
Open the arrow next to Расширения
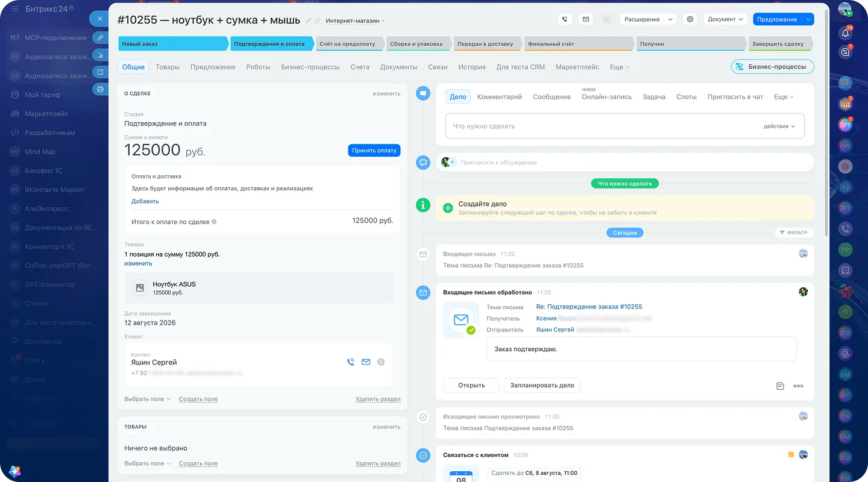tap(670, 19)
